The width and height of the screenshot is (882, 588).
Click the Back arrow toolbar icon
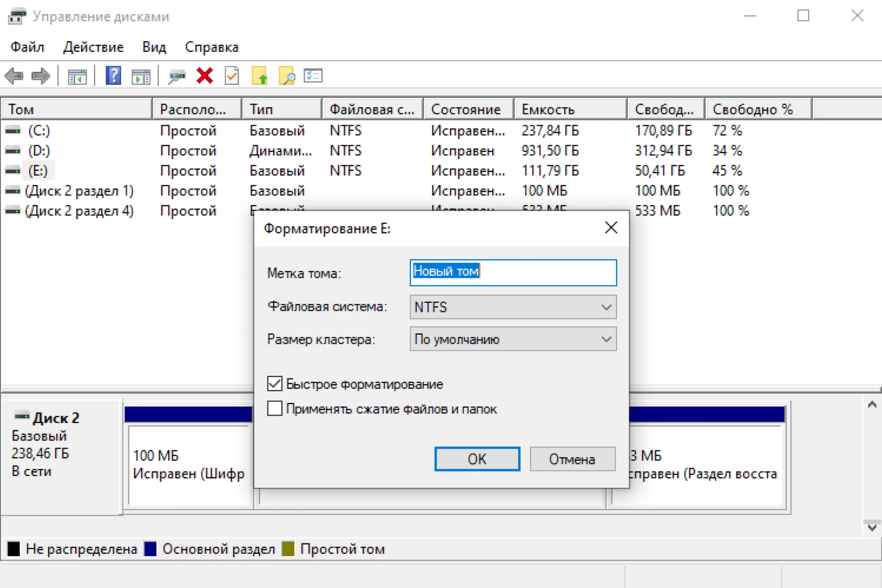pos(14,76)
